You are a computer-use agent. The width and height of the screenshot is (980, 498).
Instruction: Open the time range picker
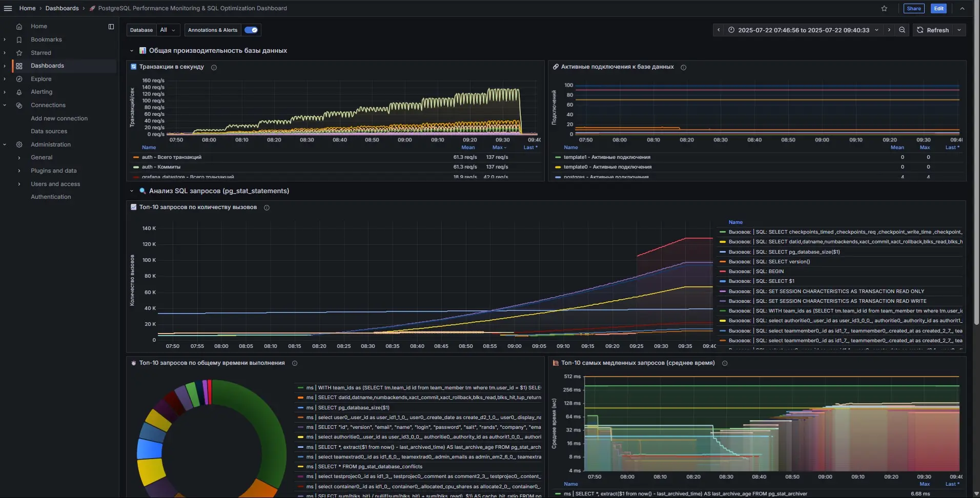click(803, 30)
